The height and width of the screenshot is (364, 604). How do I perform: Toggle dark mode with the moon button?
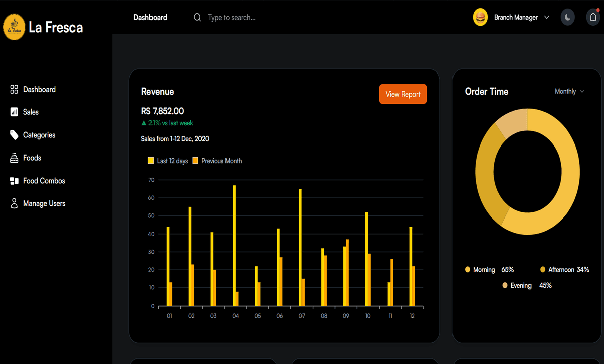click(567, 17)
